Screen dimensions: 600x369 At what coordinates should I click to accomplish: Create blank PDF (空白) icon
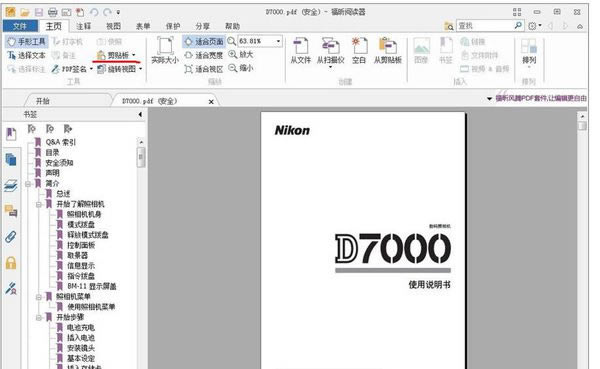359,50
